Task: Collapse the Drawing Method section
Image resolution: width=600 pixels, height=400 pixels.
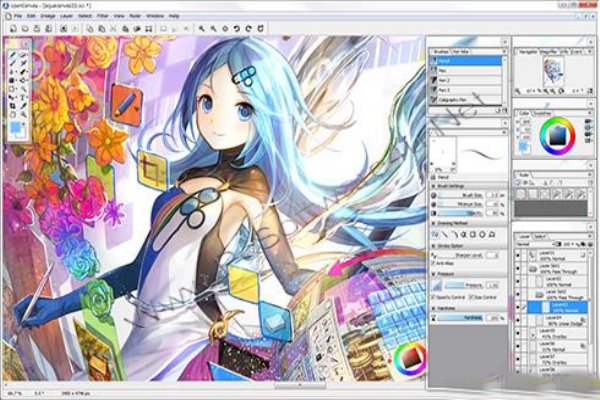Action: (434, 223)
